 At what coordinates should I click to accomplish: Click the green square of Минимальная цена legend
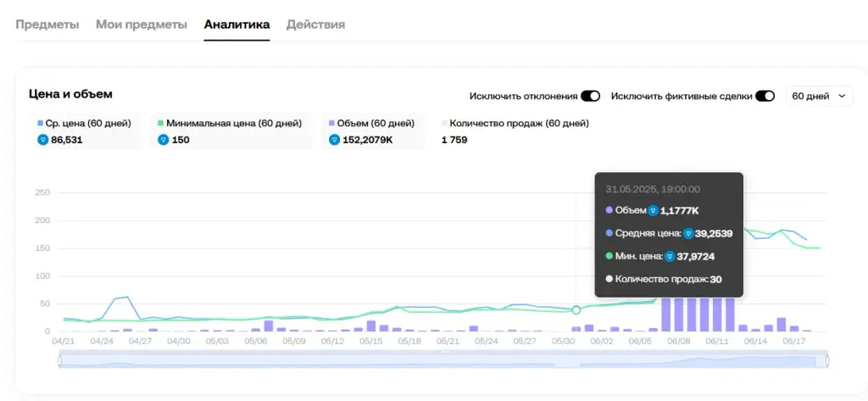[x=160, y=124]
